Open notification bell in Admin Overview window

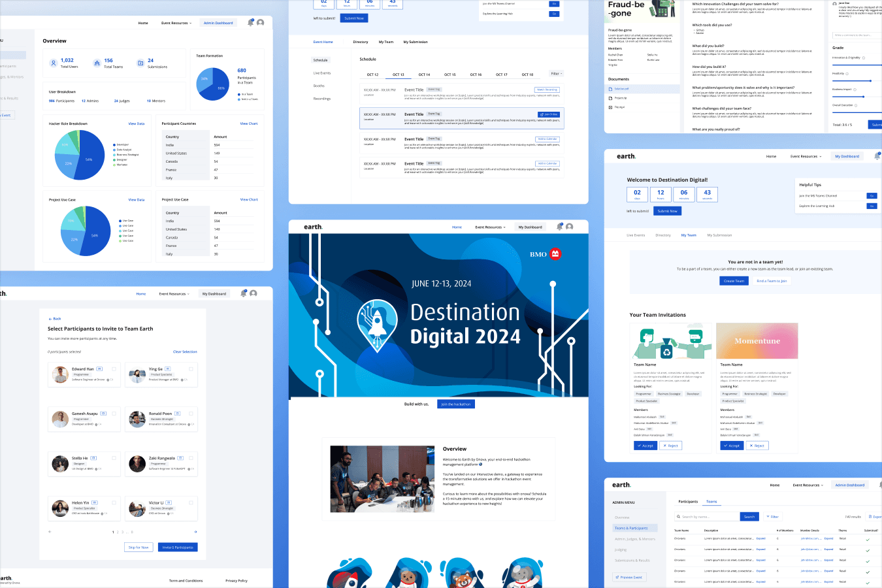click(x=250, y=22)
